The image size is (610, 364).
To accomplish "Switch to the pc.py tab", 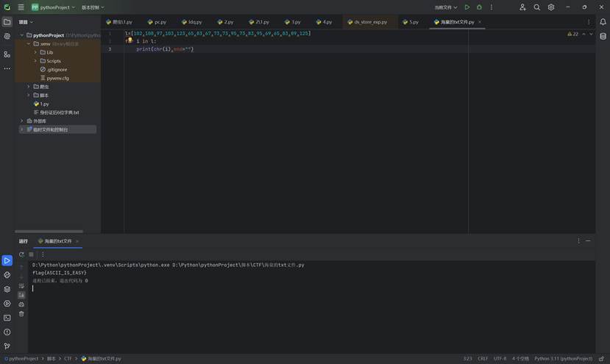I will point(157,22).
